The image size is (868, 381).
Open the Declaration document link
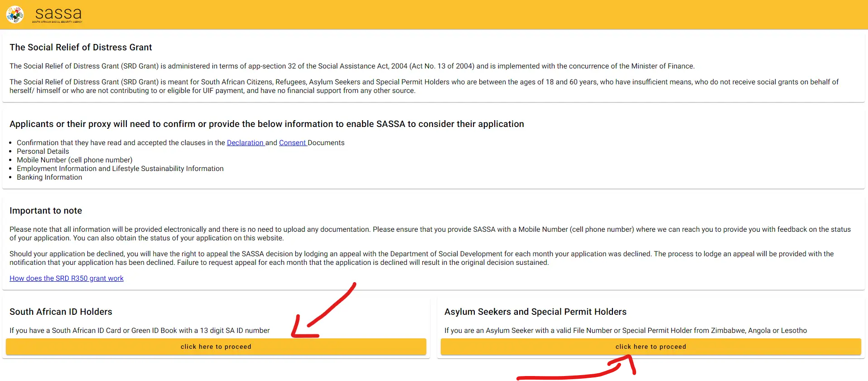245,143
